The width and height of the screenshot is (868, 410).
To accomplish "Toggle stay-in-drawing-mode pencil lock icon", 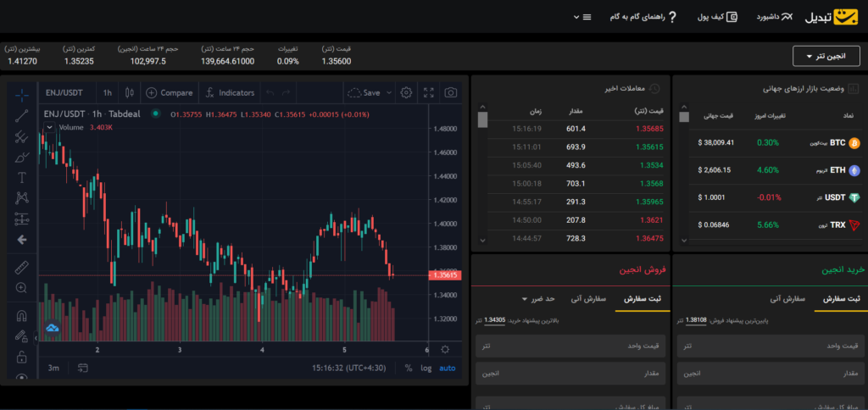I will [x=21, y=336].
